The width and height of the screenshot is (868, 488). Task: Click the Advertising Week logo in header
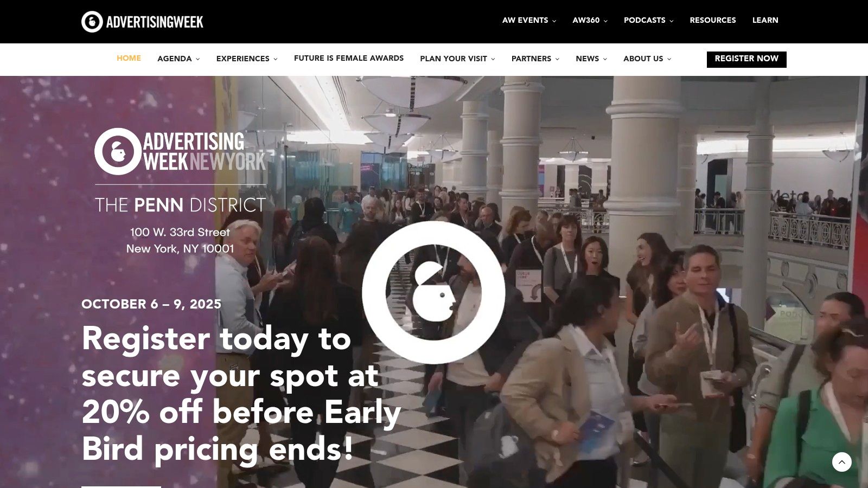(x=142, y=22)
